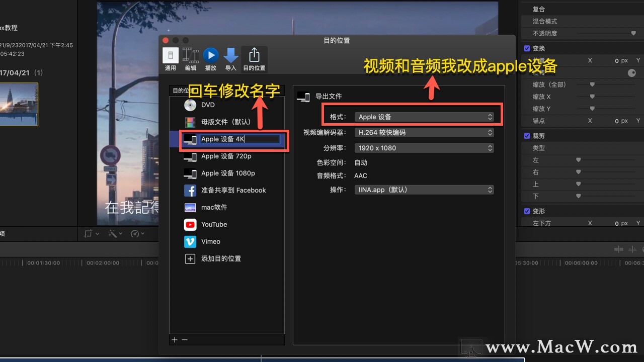Click the mac软件 bundle icon

pyautogui.click(x=190, y=208)
